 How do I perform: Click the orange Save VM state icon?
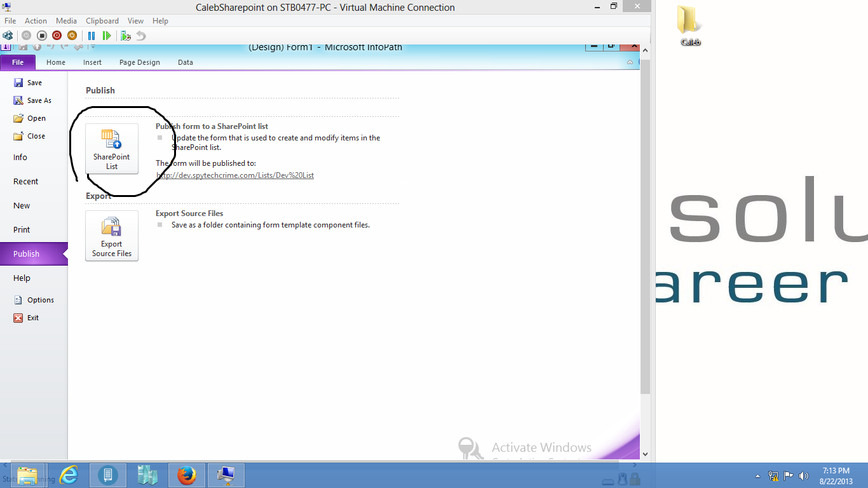[72, 36]
